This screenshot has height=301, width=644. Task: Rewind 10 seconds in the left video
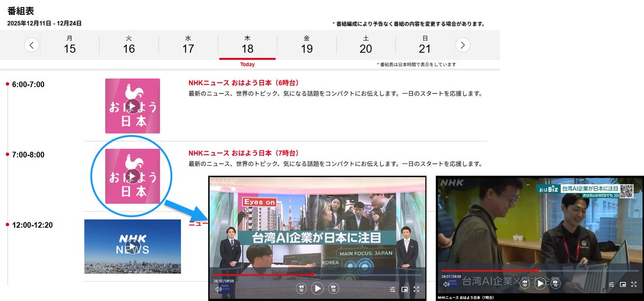(301, 289)
